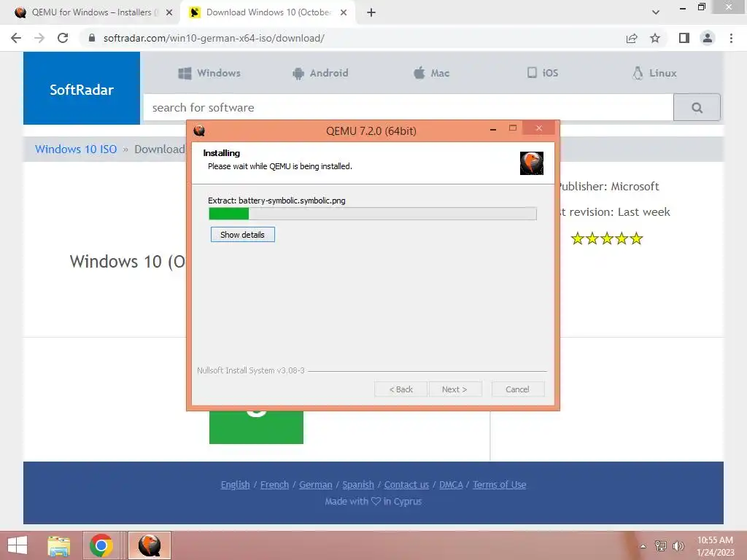Close the Download Windows 10 tab
747x560 pixels.
(x=344, y=12)
